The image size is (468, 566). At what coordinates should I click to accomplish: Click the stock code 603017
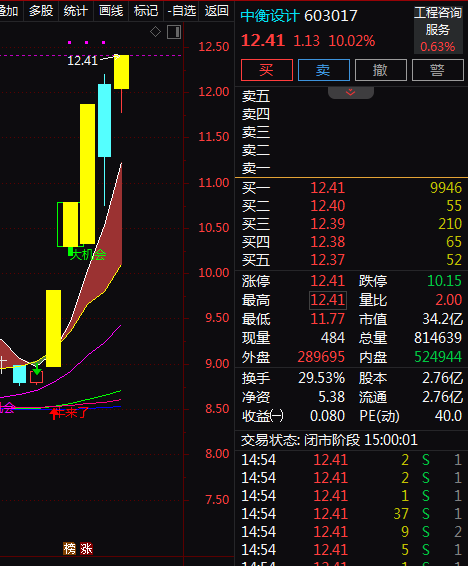[x=331, y=16]
